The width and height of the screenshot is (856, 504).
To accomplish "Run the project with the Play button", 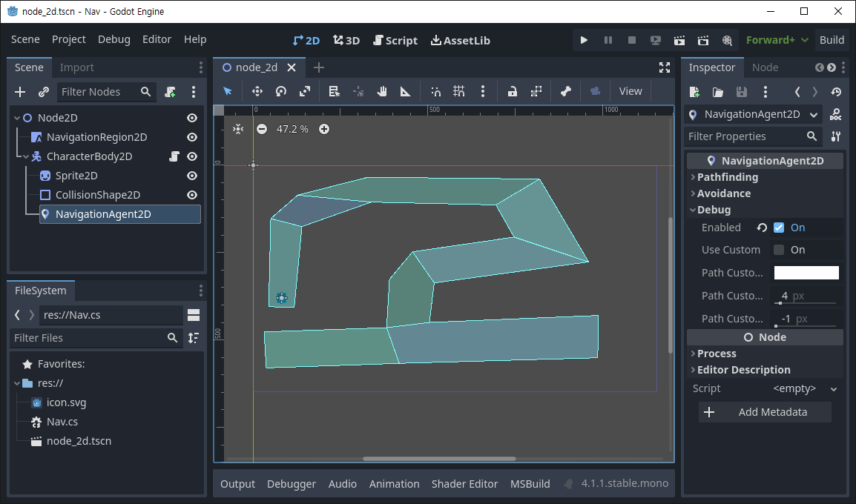I will [x=584, y=40].
